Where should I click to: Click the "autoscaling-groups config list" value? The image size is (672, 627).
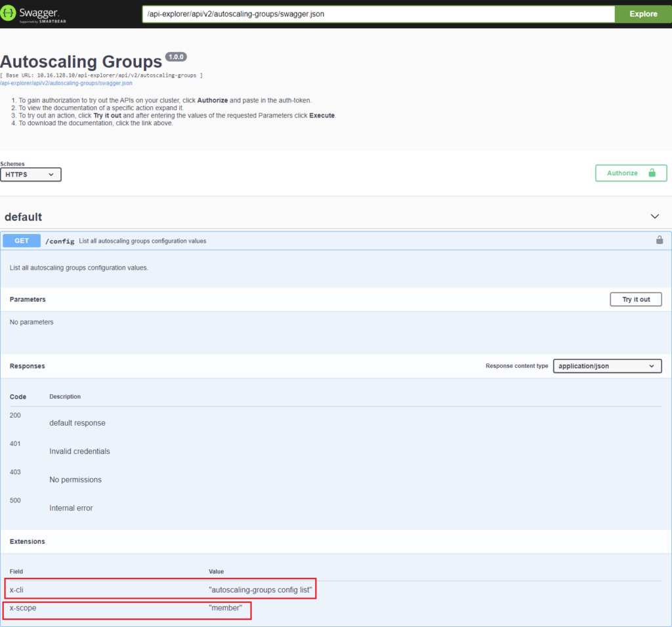[260, 590]
